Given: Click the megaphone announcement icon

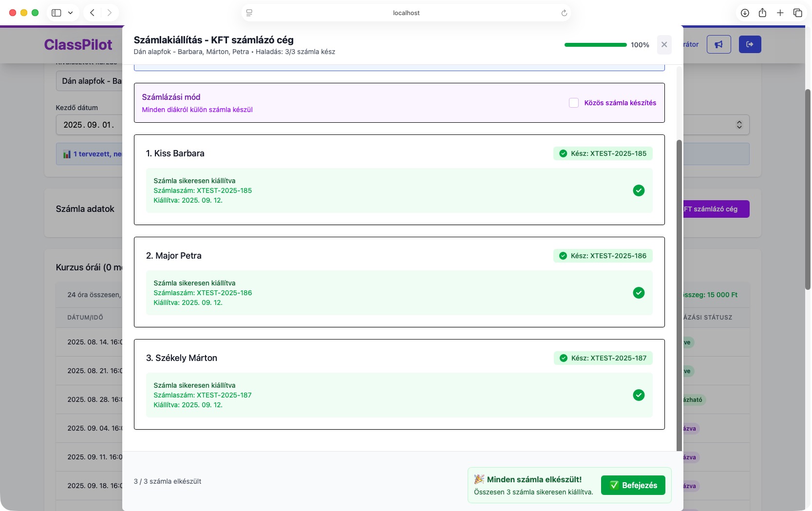Looking at the screenshot, I should click(x=718, y=44).
